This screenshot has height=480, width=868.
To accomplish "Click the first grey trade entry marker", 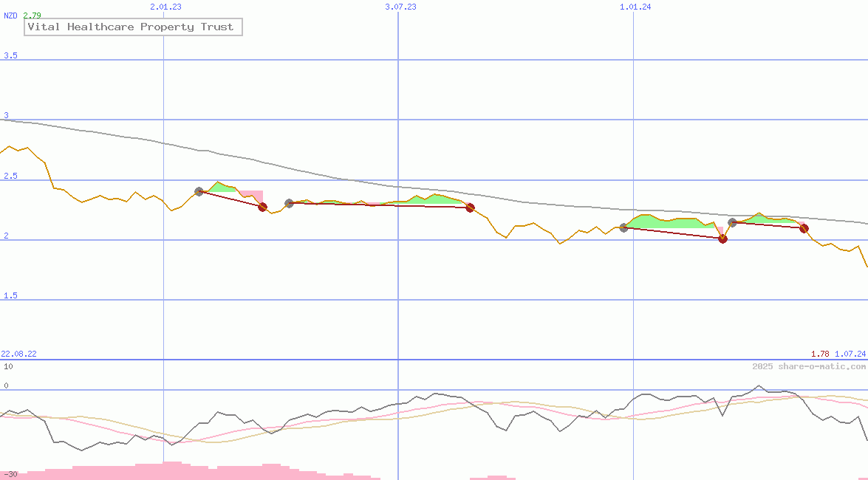I will (199, 191).
